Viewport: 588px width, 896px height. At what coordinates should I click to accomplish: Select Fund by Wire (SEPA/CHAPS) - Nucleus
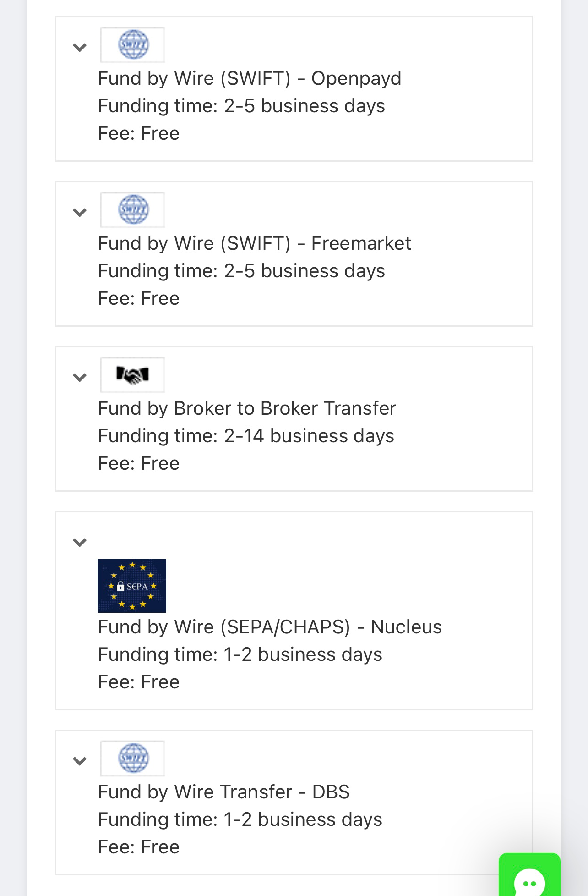coord(270,627)
